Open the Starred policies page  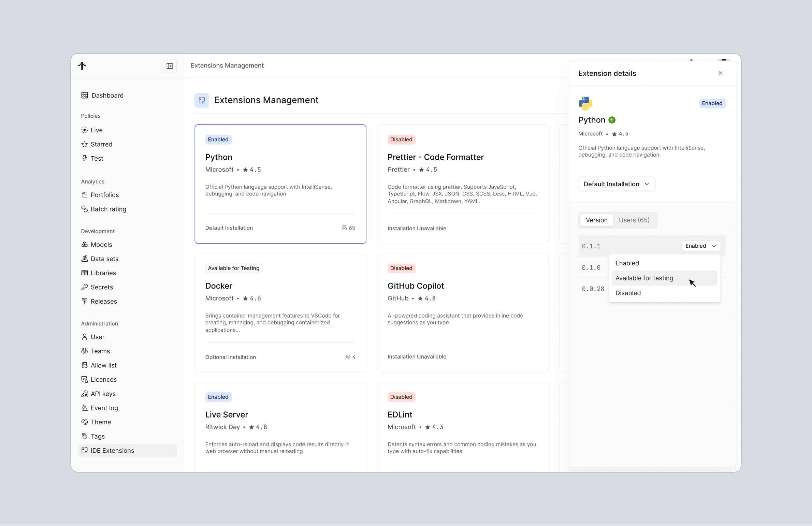tap(101, 144)
